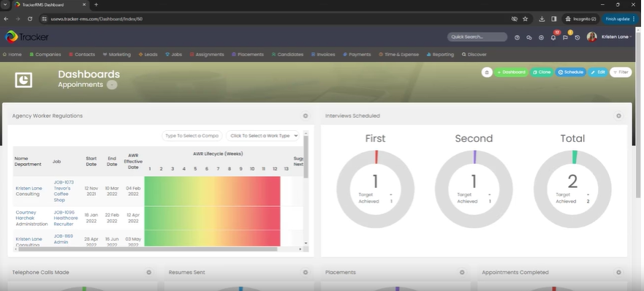Open the Home menu
The height and width of the screenshot is (291, 644).
pyautogui.click(x=12, y=54)
